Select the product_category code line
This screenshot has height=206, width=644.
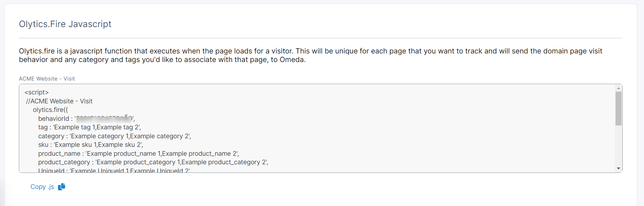pos(153,162)
